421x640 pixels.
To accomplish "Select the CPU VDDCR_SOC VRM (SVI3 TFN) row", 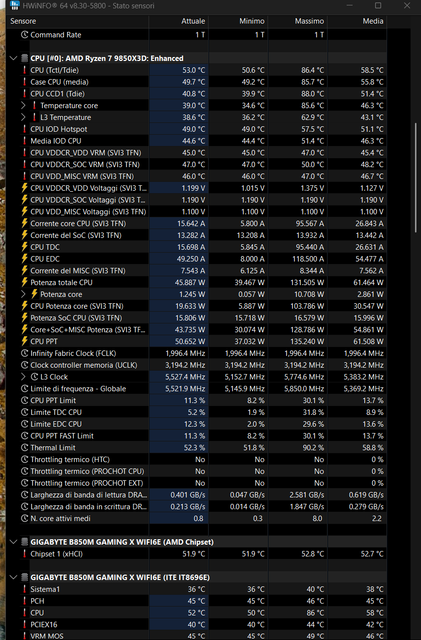I will 196,164.
